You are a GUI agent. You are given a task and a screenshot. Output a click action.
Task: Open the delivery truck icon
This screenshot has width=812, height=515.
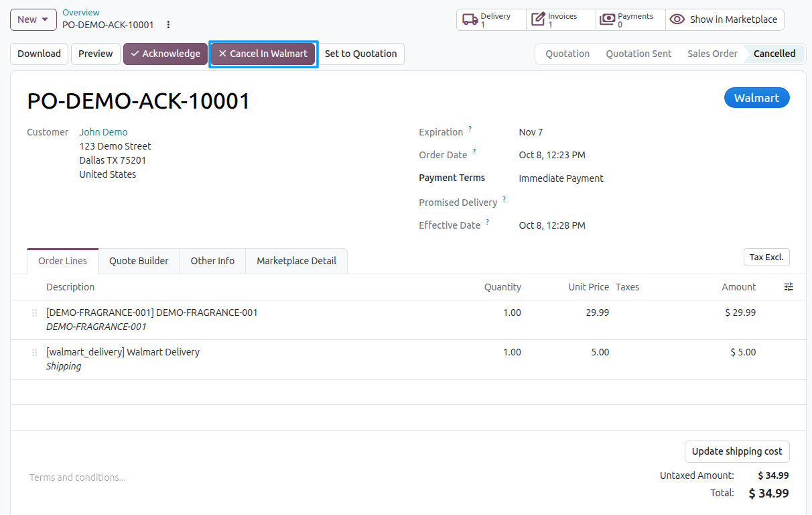coord(470,20)
